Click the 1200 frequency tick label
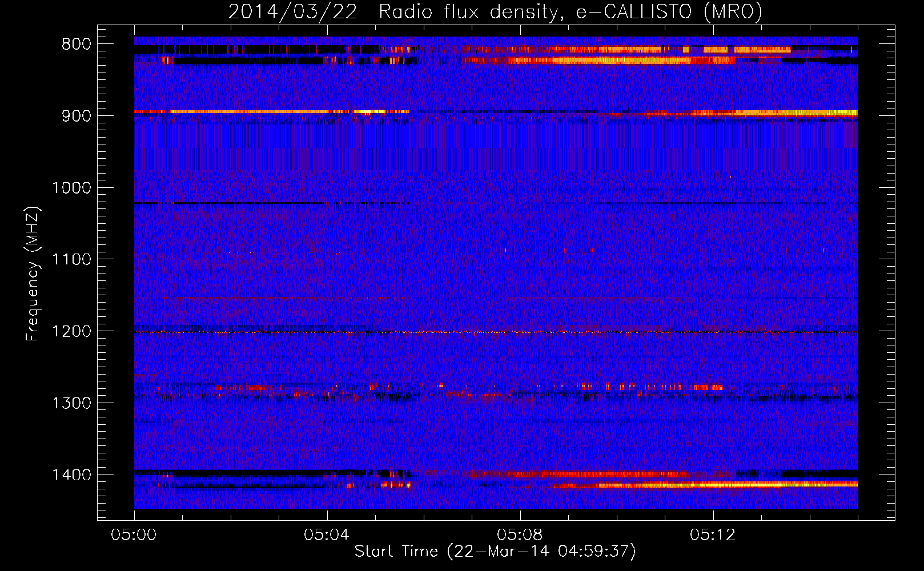This screenshot has width=924, height=571. (71, 332)
